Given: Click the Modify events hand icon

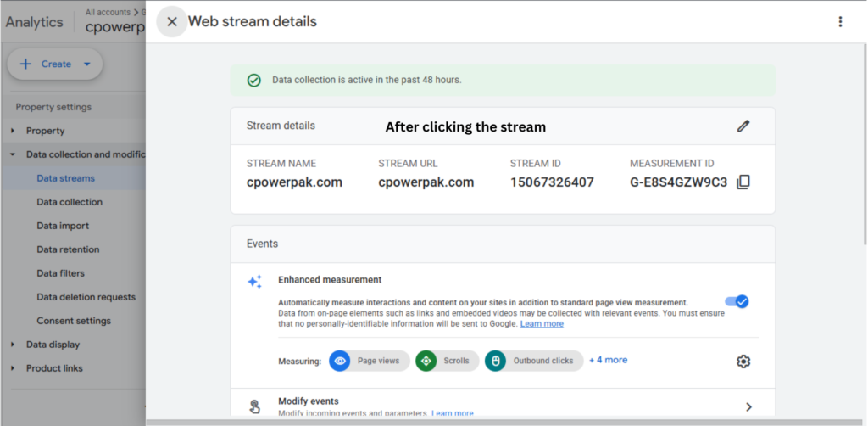Looking at the screenshot, I should [x=254, y=407].
